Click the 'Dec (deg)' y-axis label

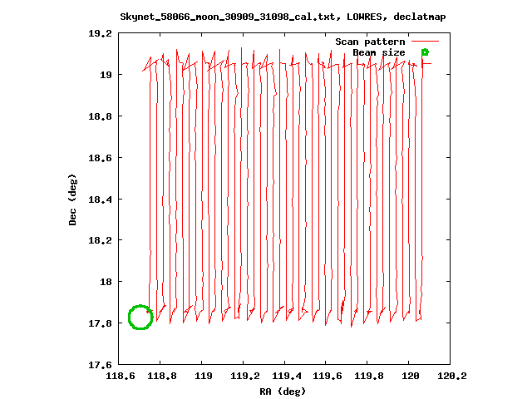tap(72, 199)
